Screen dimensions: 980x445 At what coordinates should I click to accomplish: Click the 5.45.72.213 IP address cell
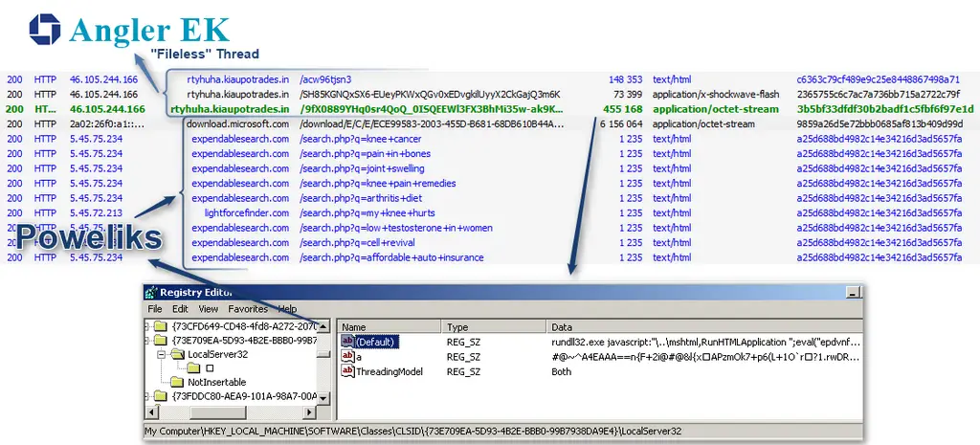pos(97,213)
